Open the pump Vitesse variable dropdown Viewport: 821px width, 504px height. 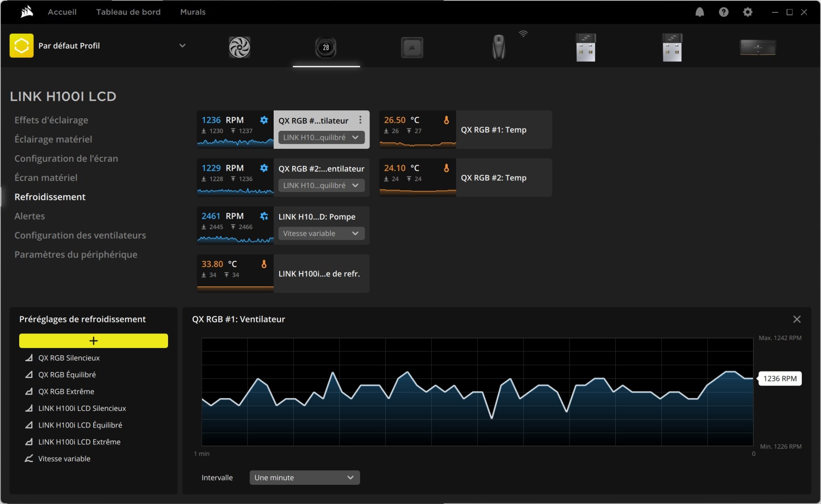[322, 233]
